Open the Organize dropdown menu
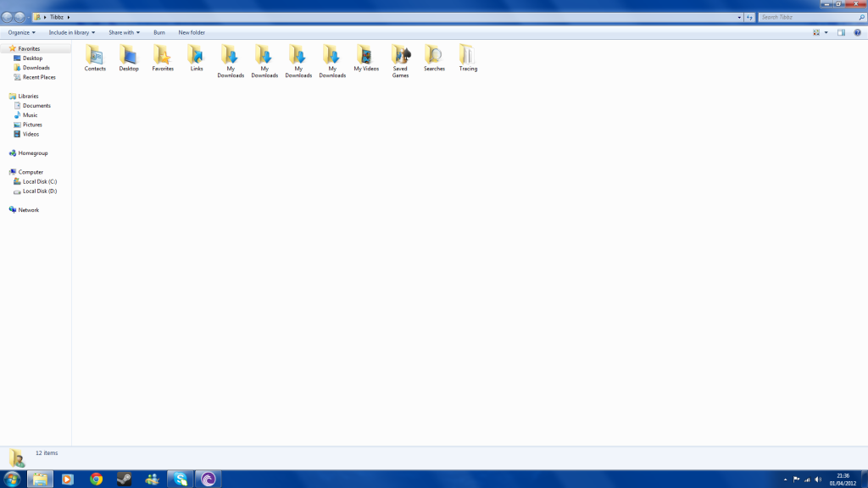This screenshot has width=868, height=488. click(x=21, y=33)
